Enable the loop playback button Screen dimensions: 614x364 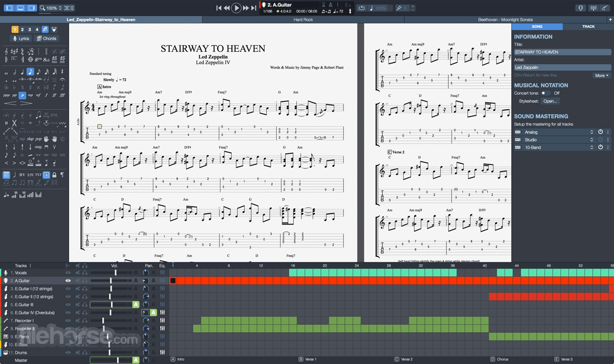(362, 8)
